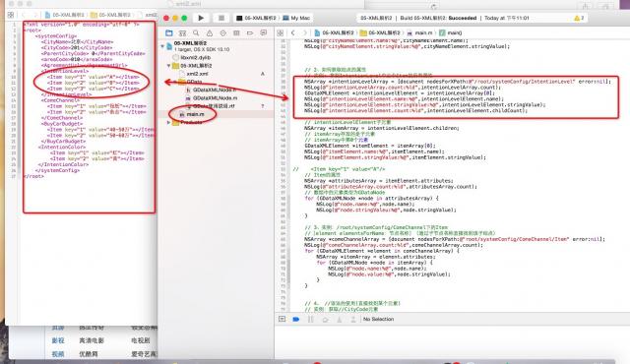
Task: Click 高清电影 link in background window
Action: coord(92,340)
